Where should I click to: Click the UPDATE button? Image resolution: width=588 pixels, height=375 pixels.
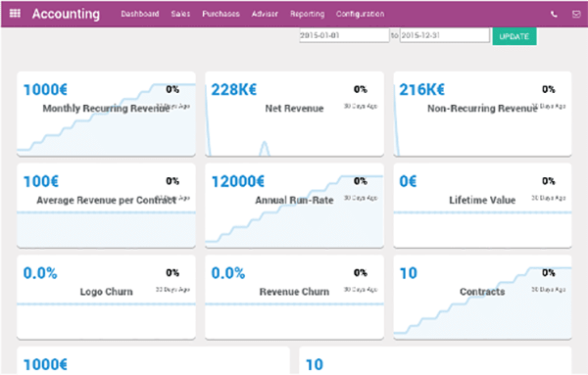tap(514, 36)
